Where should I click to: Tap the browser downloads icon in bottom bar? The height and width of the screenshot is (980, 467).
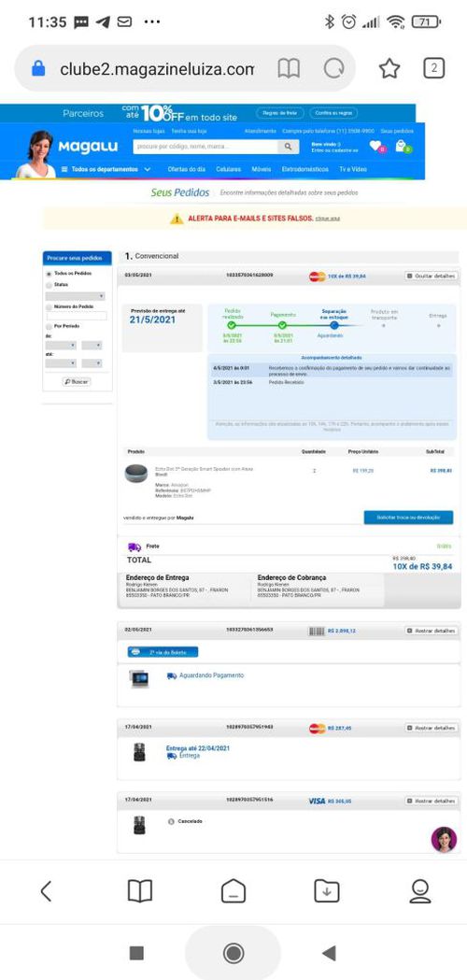[327, 890]
